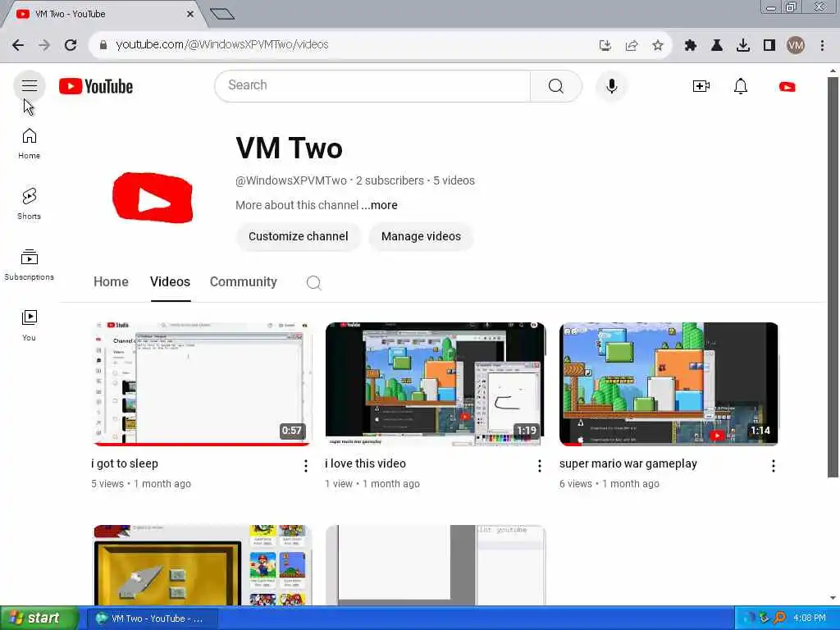Click the '2 subscribers' text
840x630 pixels.
(x=390, y=180)
